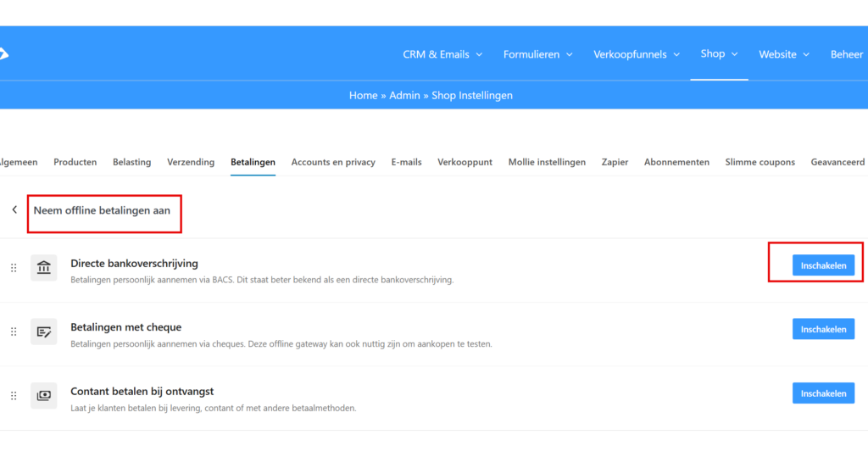This screenshot has height=457, width=868.
Task: Click drag handle for Betalingen met cheque
Action: [14, 332]
